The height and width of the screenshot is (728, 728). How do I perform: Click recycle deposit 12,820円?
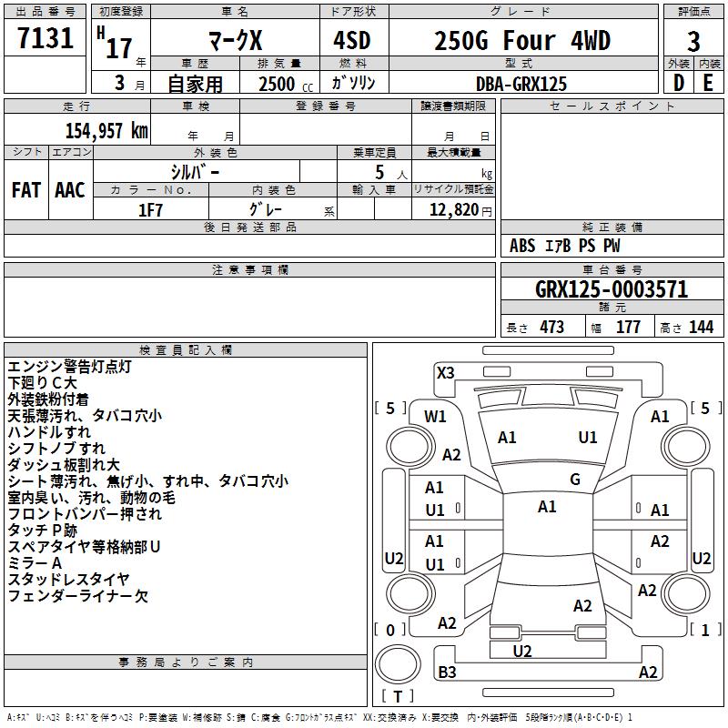[x=460, y=210]
